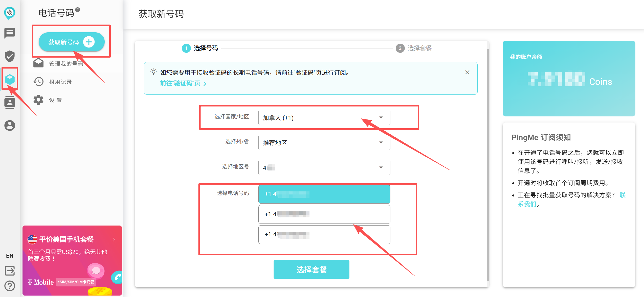Open the verification shield icon in sidebar
The width and height of the screenshot is (644, 297).
click(10, 56)
